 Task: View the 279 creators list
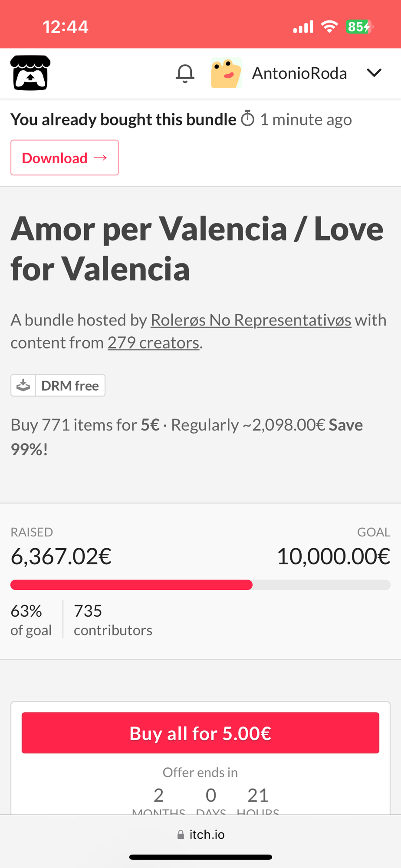pyautogui.click(x=154, y=343)
